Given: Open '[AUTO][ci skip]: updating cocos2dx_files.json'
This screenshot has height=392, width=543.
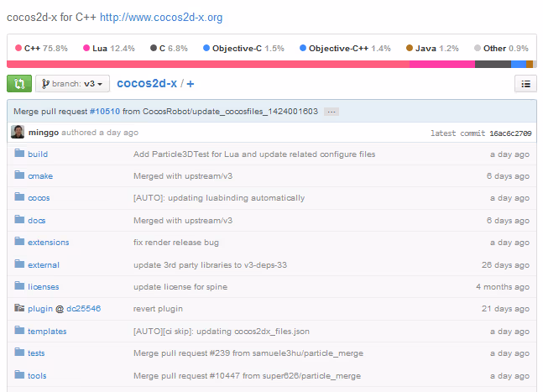Looking at the screenshot, I should [x=222, y=331].
